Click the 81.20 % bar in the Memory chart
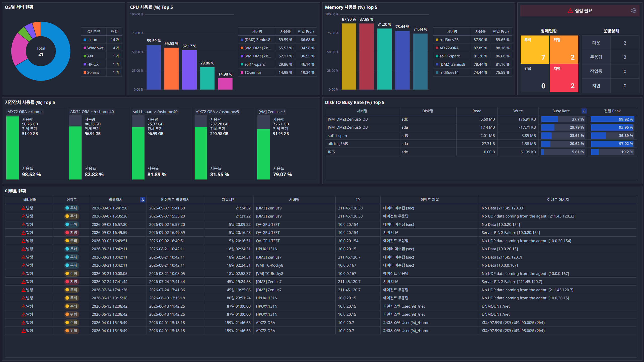Image resolution: width=644 pixels, height=362 pixels. click(384, 59)
